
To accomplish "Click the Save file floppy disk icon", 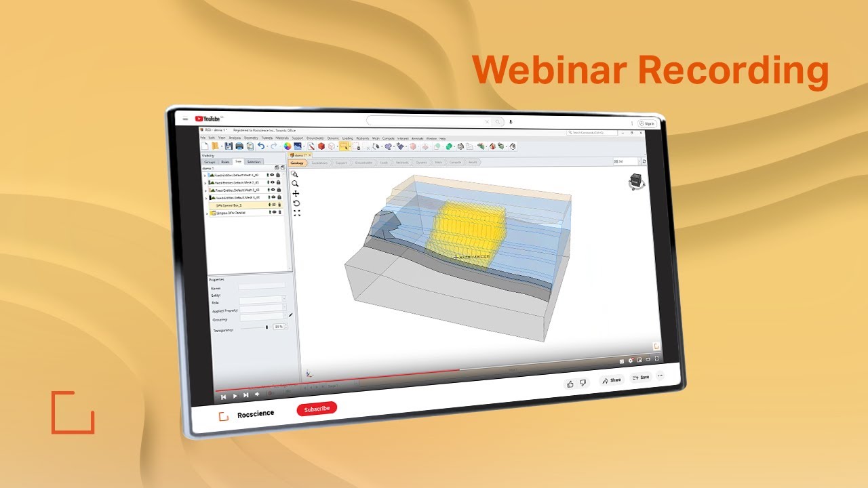I will click(229, 146).
